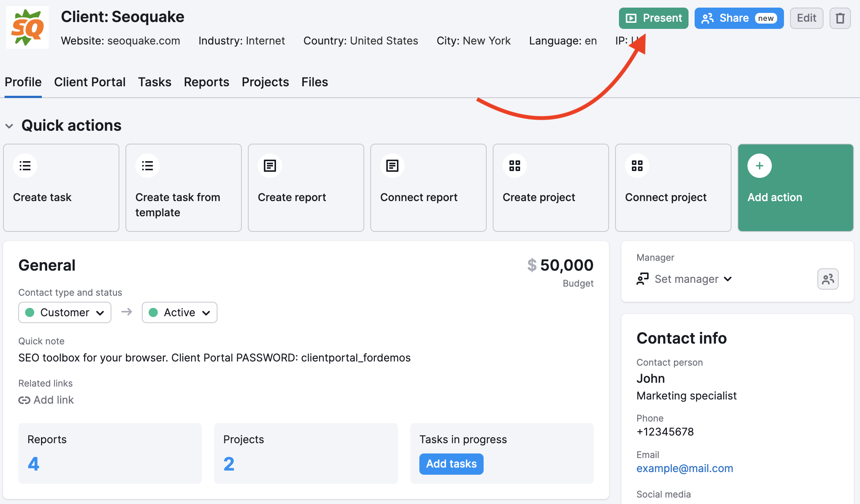
Task: Select the Create task card label
Action: click(x=42, y=197)
